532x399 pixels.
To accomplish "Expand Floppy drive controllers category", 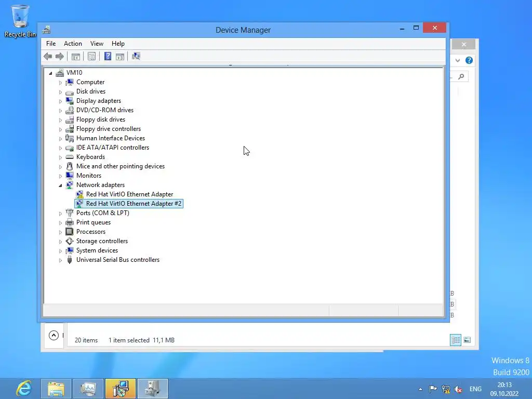I will click(60, 129).
